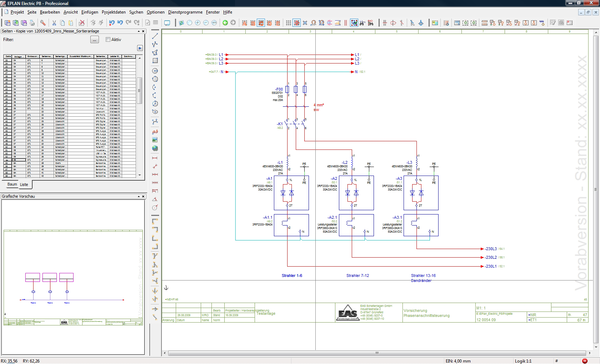This screenshot has height=364, width=600.
Task: Toggle the grid display button
Action: point(288,23)
